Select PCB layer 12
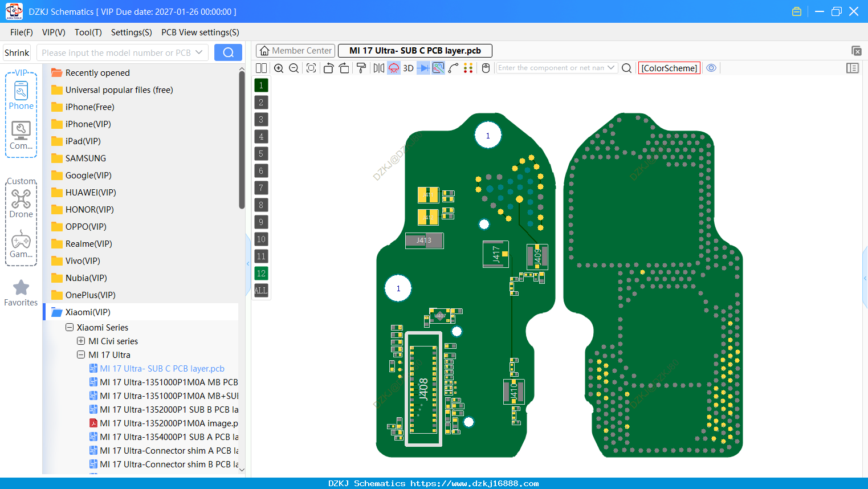 (x=261, y=273)
